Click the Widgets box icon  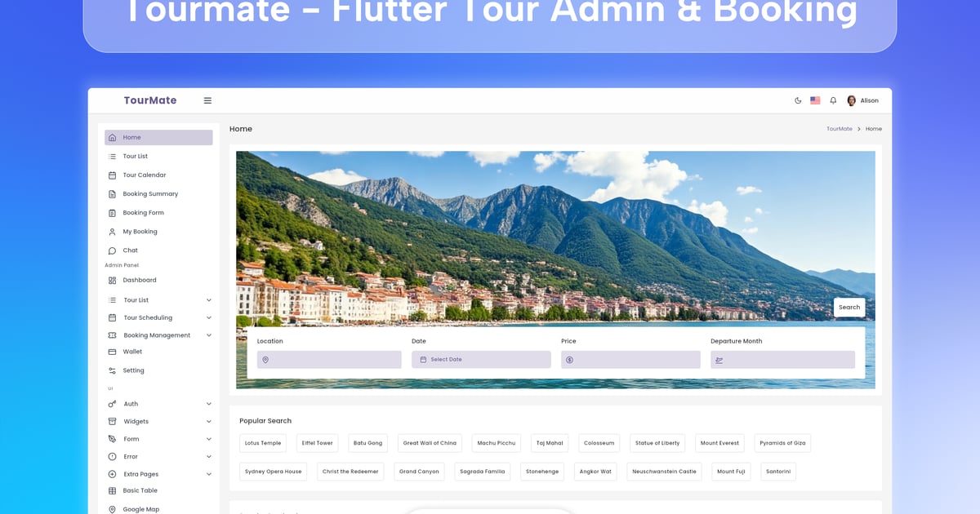113,422
